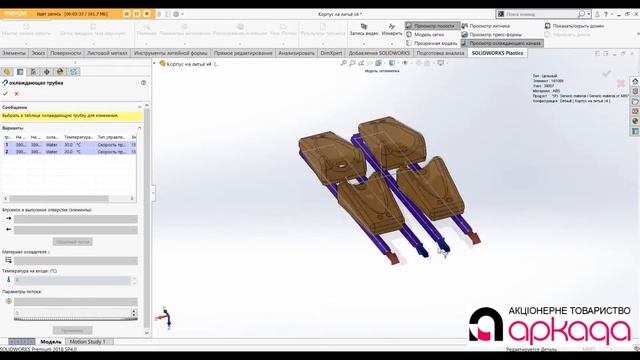Open Добавления SOLIDWORKS tab
Screen dimensions: 640x360
(379, 53)
